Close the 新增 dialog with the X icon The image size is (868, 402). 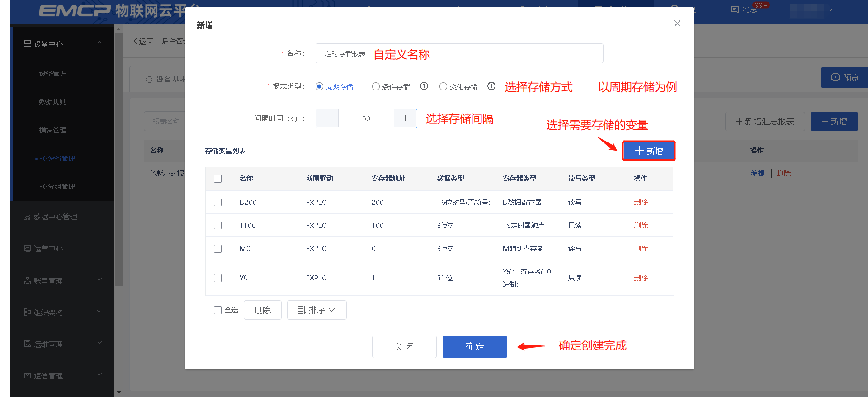tap(677, 24)
